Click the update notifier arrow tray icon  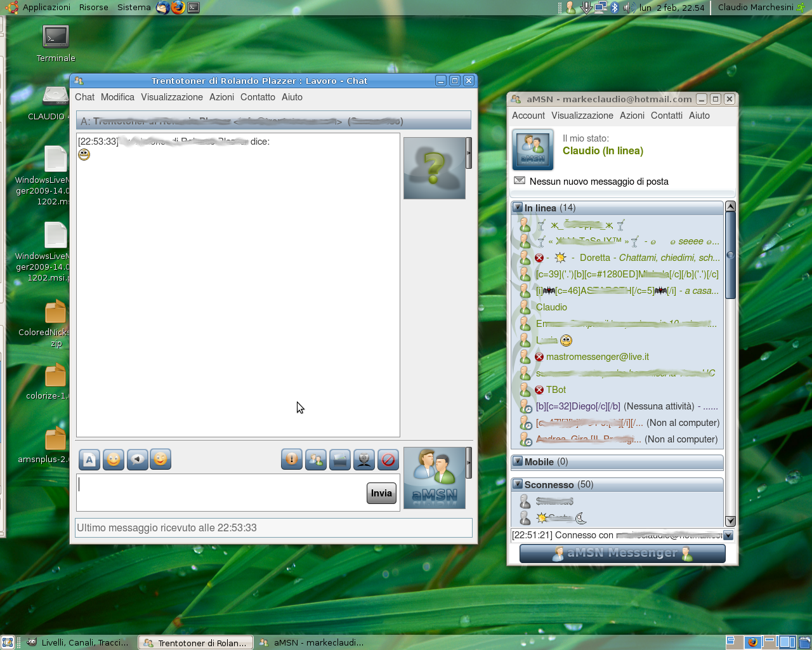pos(586,8)
